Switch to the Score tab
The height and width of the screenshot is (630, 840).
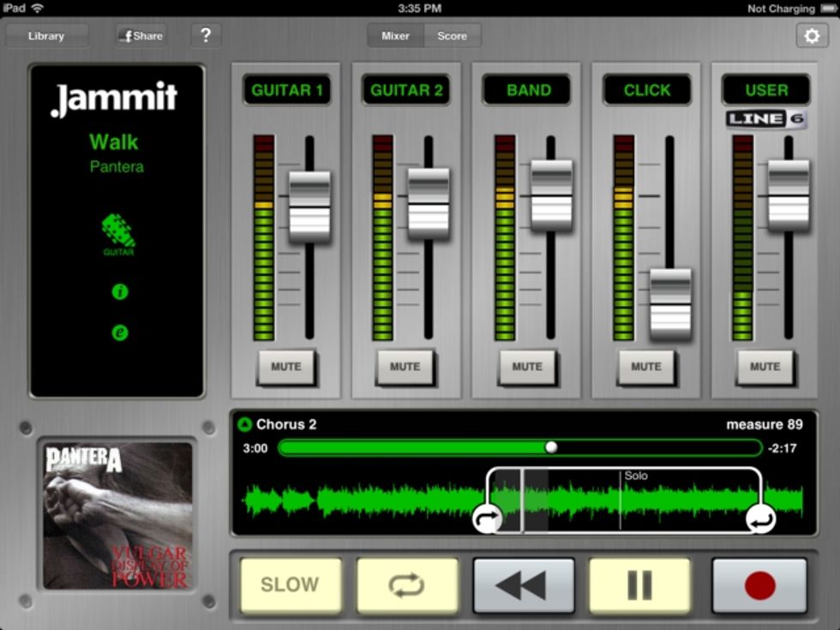pos(453,36)
